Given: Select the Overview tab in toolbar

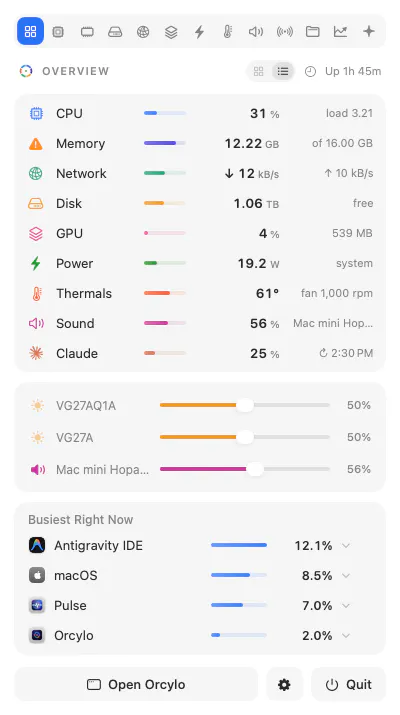Looking at the screenshot, I should tap(31, 31).
